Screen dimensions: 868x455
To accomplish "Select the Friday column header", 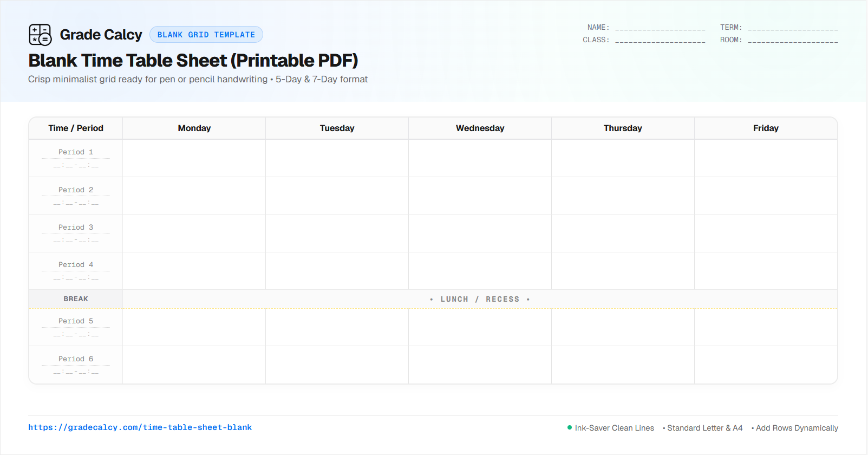I will [766, 128].
